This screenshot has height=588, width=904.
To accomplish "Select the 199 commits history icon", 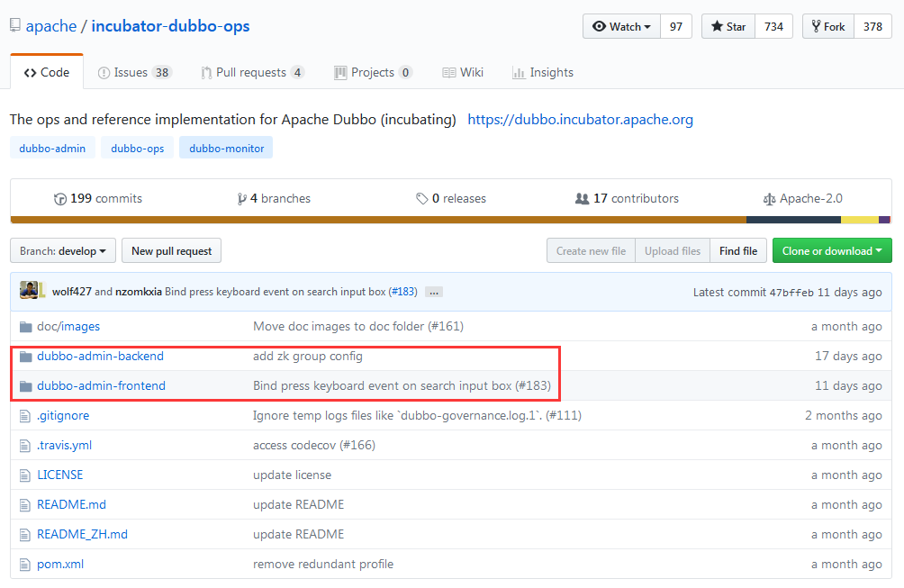I will click(59, 198).
